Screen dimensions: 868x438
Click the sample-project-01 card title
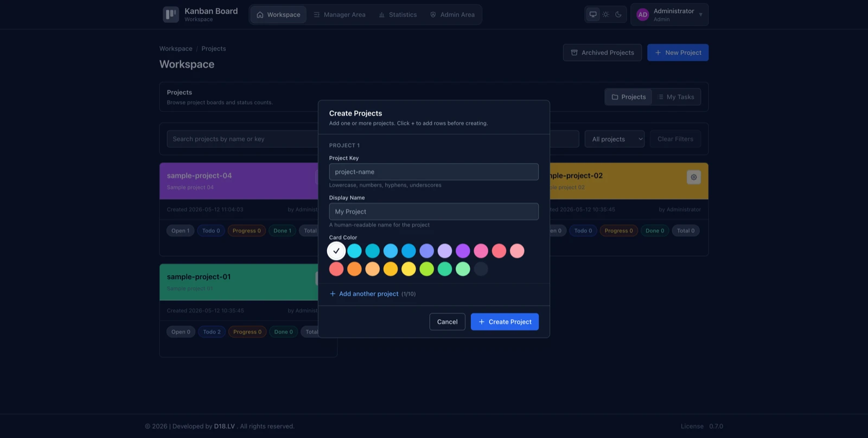click(199, 277)
